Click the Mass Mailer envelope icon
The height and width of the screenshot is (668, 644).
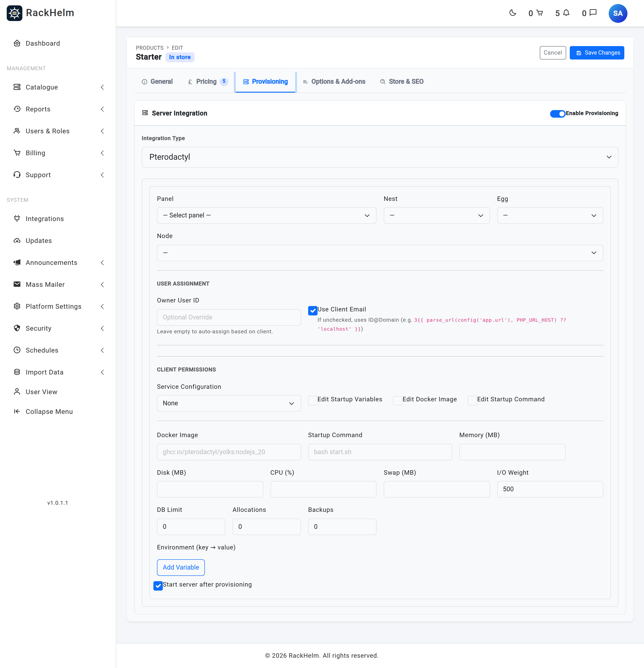tap(17, 284)
